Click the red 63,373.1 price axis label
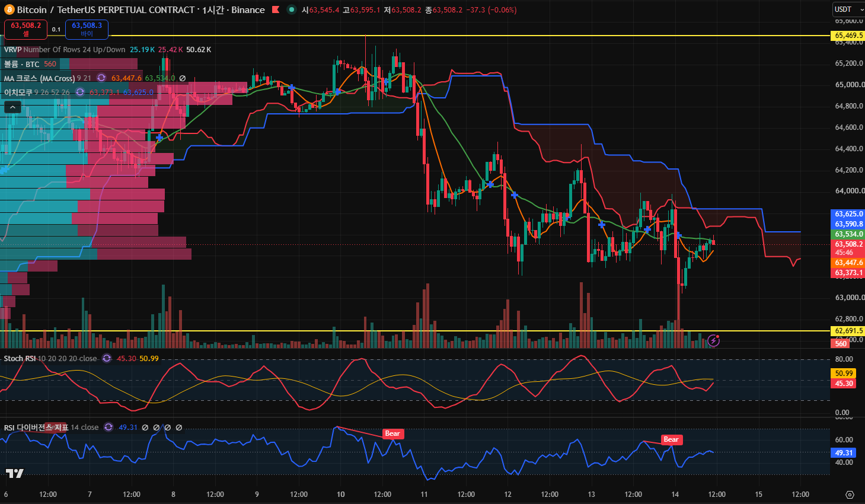The height and width of the screenshot is (504, 865). 848,273
